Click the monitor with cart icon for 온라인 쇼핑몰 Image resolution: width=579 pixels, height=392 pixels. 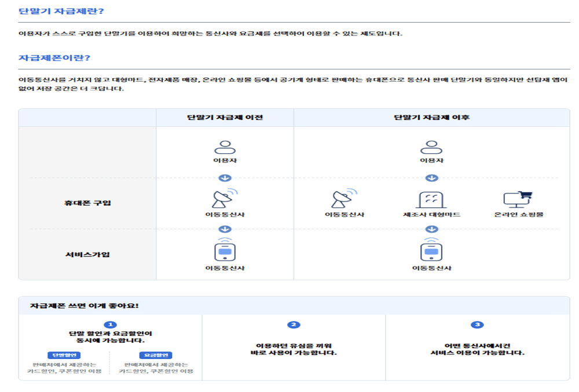518,200
